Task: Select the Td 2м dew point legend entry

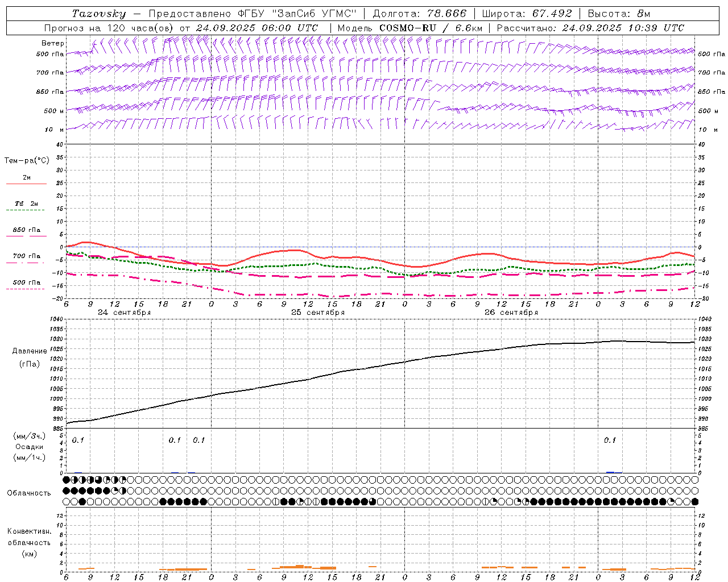Action: 26,203
